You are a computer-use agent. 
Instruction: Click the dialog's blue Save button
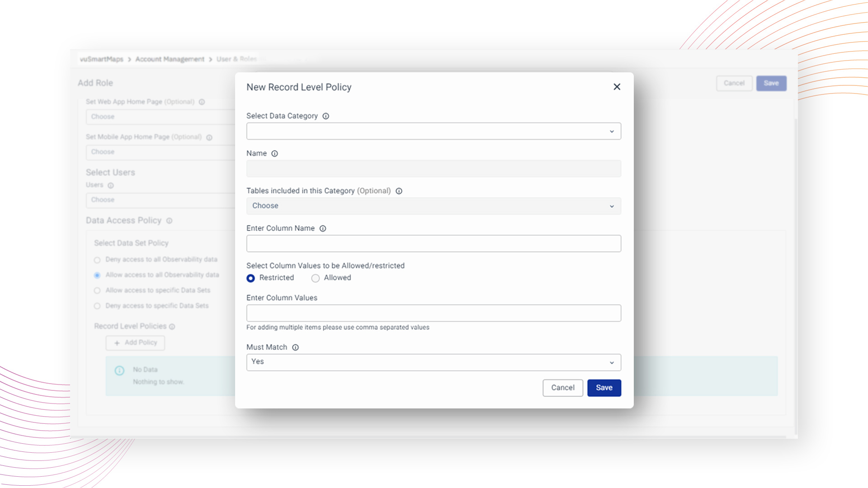click(604, 388)
